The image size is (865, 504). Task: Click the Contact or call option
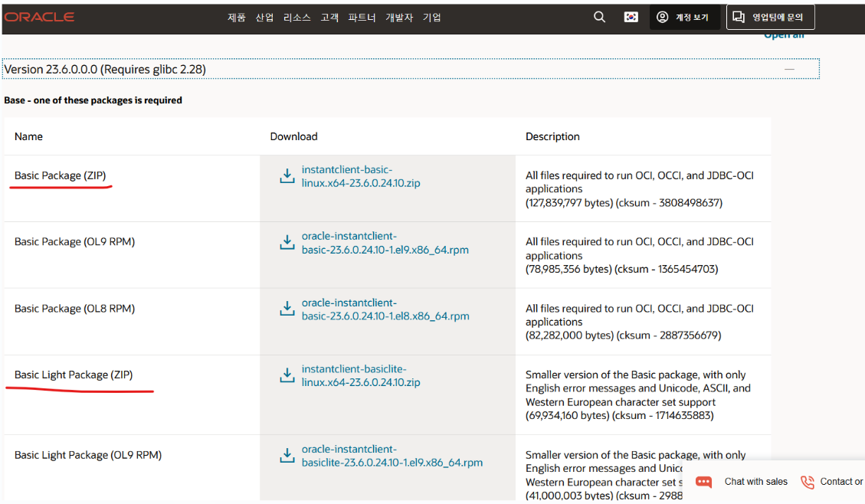(x=841, y=481)
